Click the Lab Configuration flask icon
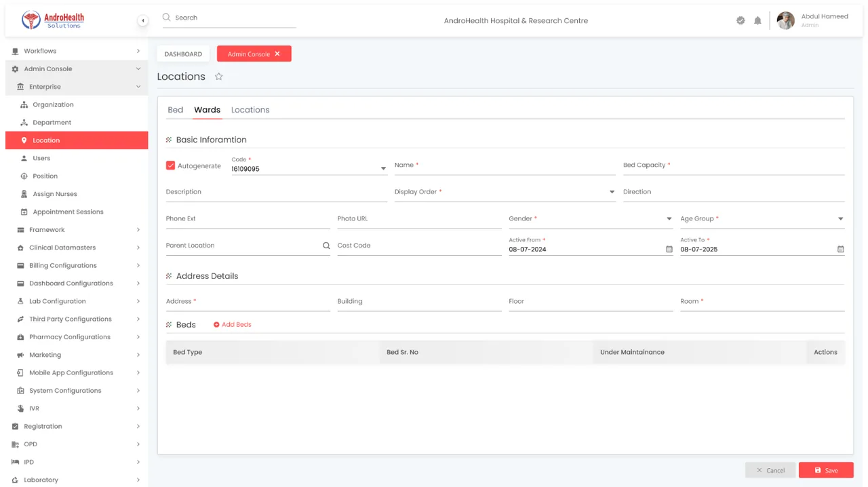 pos(20,301)
